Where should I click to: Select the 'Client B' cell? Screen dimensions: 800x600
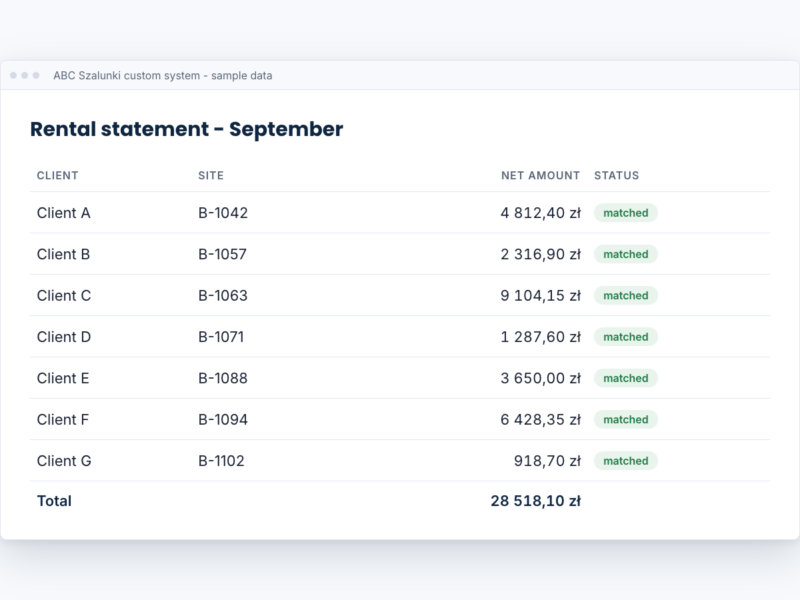click(63, 254)
